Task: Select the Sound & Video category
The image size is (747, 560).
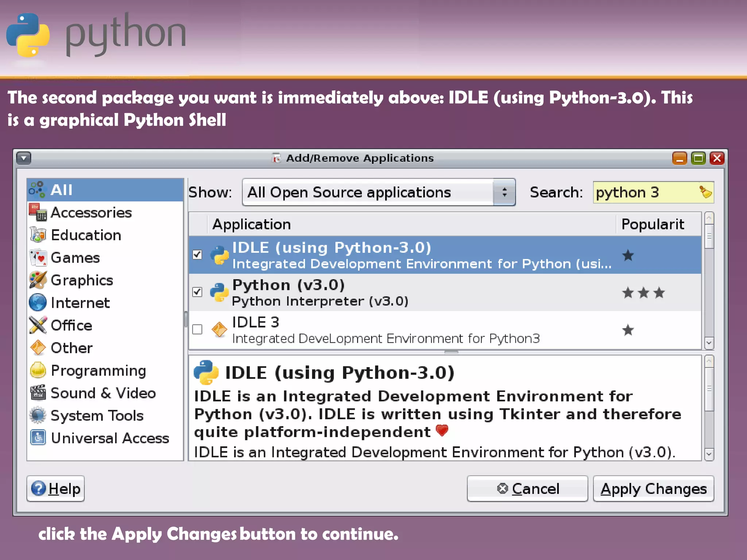Action: [105, 393]
